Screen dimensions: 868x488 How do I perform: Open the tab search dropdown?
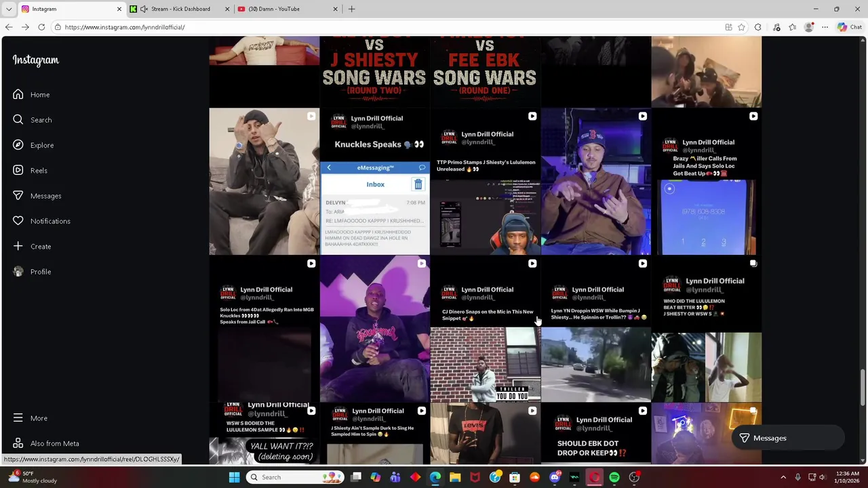pos(8,9)
